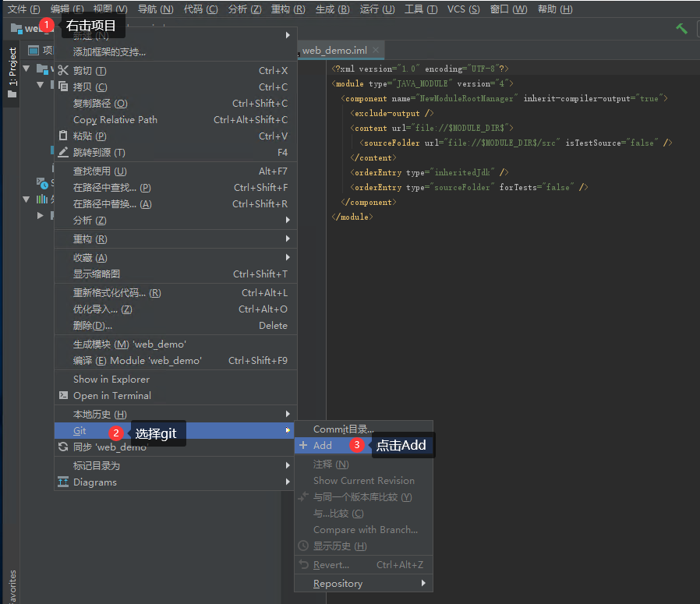Collapse the top project tree node
The height and width of the screenshot is (604, 700).
pos(27,69)
